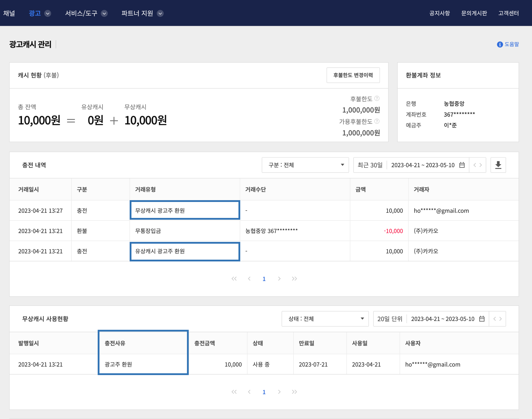The image size is (532, 419).
Task: Open the calendar icon in 충전 내역 date range
Action: pos(462,165)
